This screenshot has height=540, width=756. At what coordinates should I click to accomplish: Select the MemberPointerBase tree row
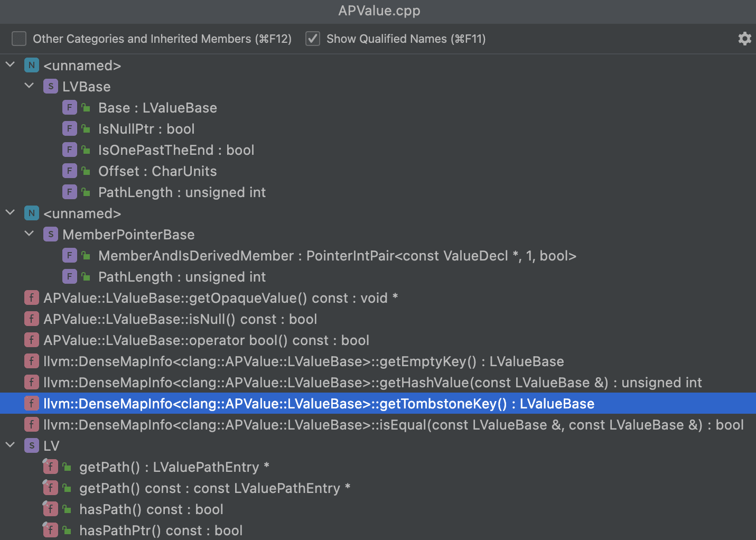[378, 234]
